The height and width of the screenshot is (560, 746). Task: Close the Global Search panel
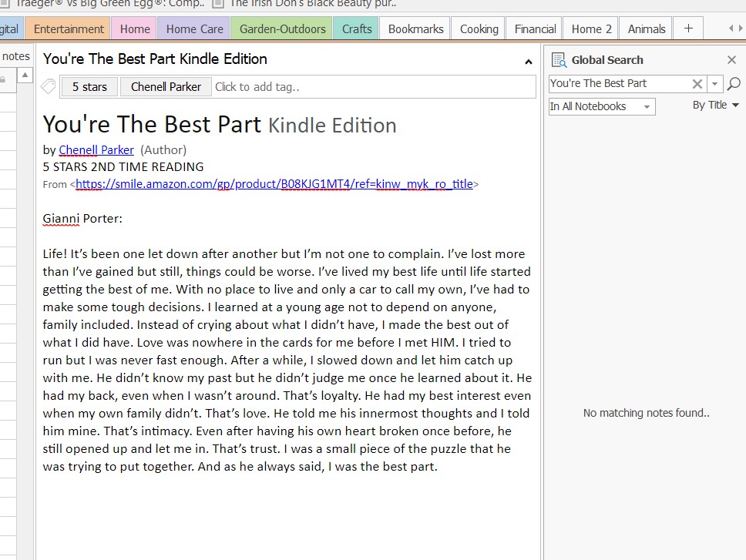tap(731, 60)
